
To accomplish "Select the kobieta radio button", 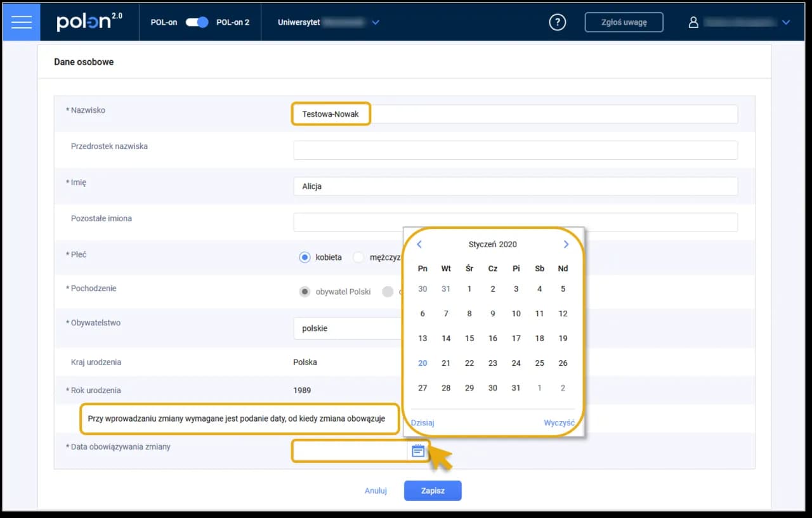I will 304,257.
